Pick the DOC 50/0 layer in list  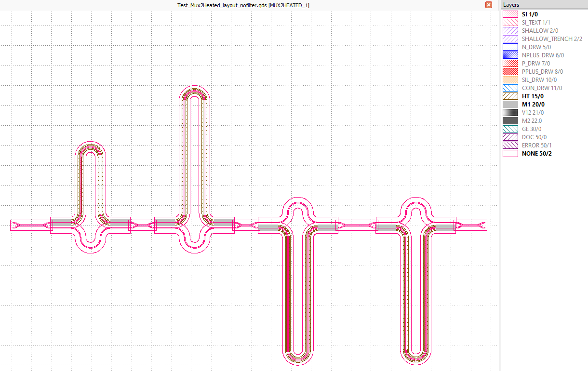click(x=535, y=137)
